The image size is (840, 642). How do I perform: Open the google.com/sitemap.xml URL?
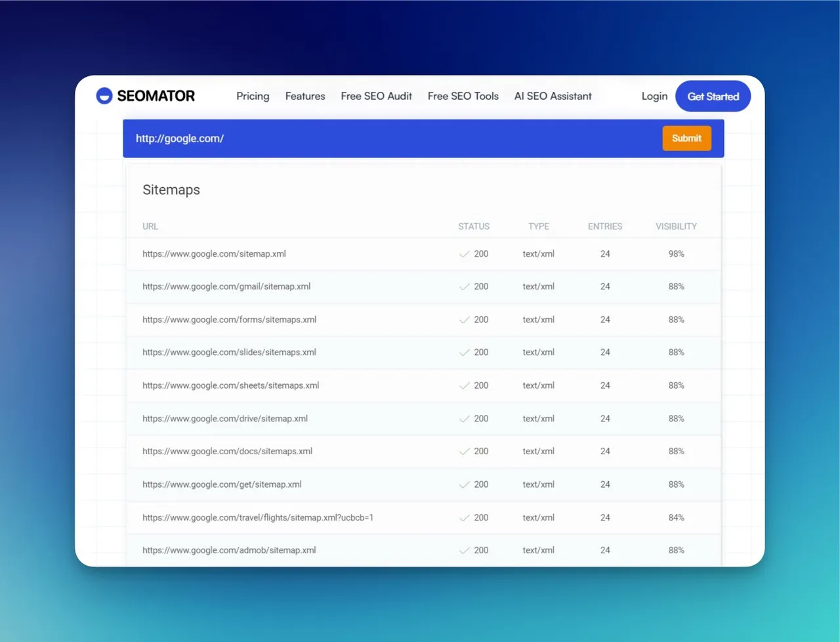point(214,253)
